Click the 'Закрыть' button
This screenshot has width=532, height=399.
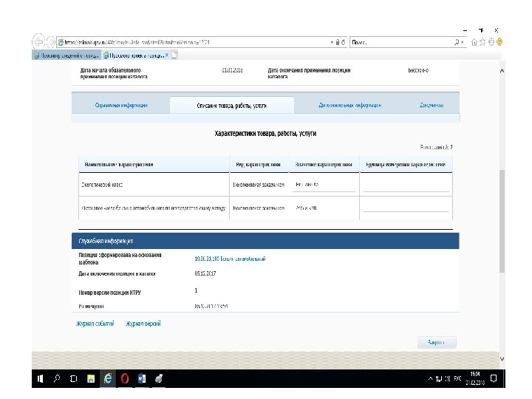[437, 342]
